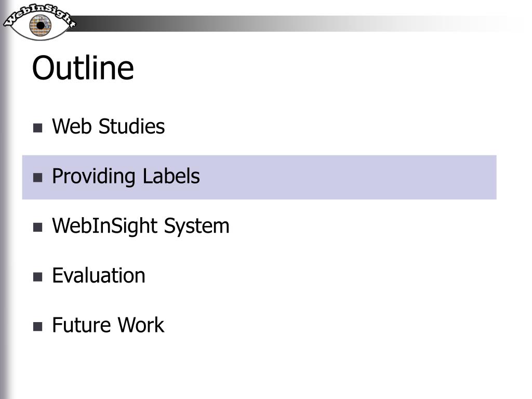Open the WebInSight System outline item
Screen dimensions: 532x399
point(141,226)
